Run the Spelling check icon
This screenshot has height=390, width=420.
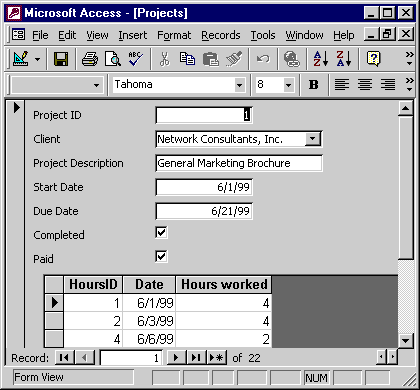point(136,59)
